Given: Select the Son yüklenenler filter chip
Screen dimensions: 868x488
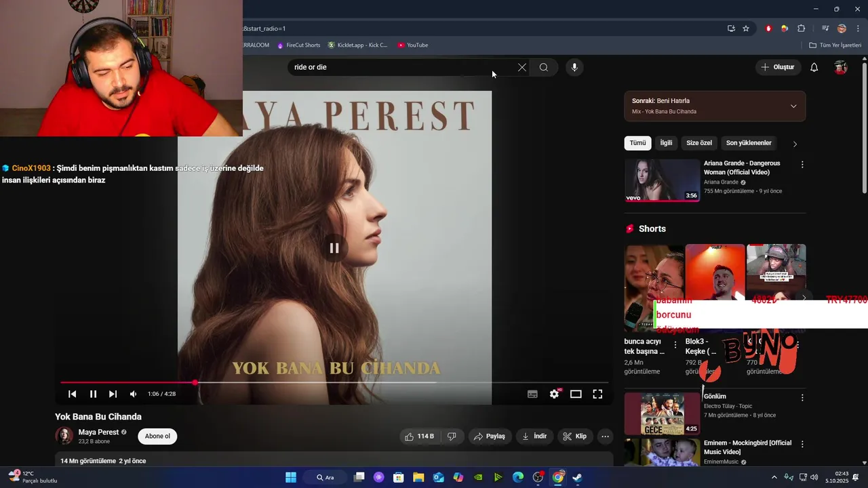Looking at the screenshot, I should (749, 143).
